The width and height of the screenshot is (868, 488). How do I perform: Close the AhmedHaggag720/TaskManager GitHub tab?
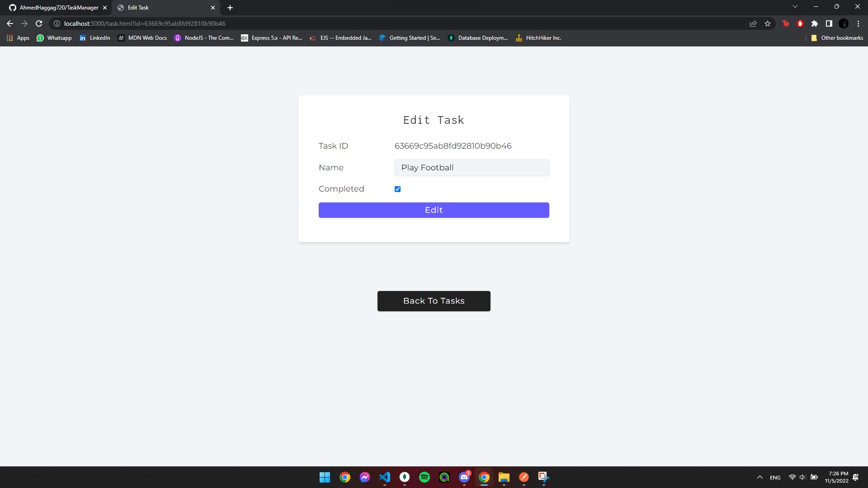[105, 8]
